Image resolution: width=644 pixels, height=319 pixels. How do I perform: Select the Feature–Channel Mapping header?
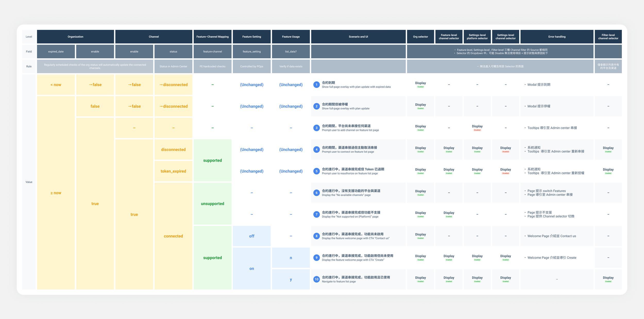pos(212,37)
